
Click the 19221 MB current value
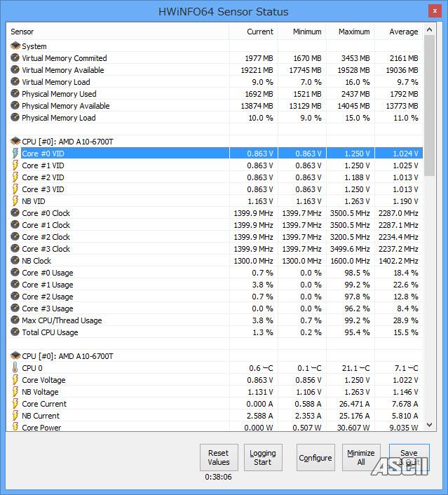257,70
